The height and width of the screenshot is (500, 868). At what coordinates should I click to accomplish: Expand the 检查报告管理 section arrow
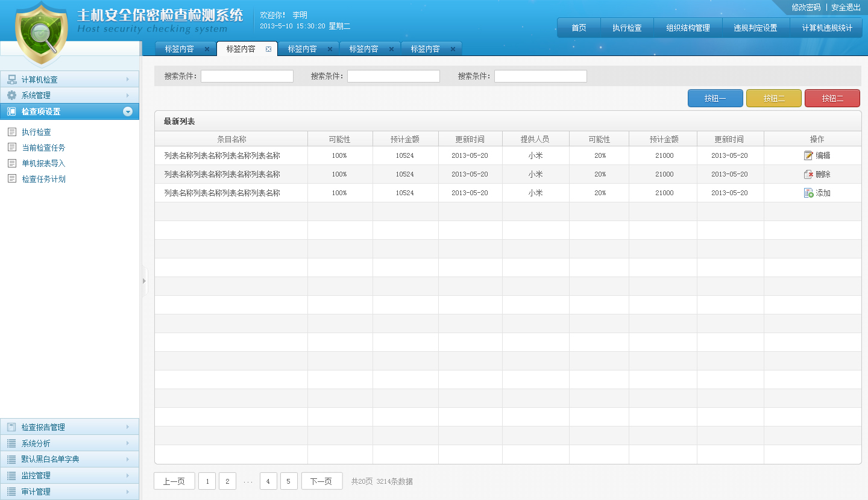pyautogui.click(x=128, y=427)
